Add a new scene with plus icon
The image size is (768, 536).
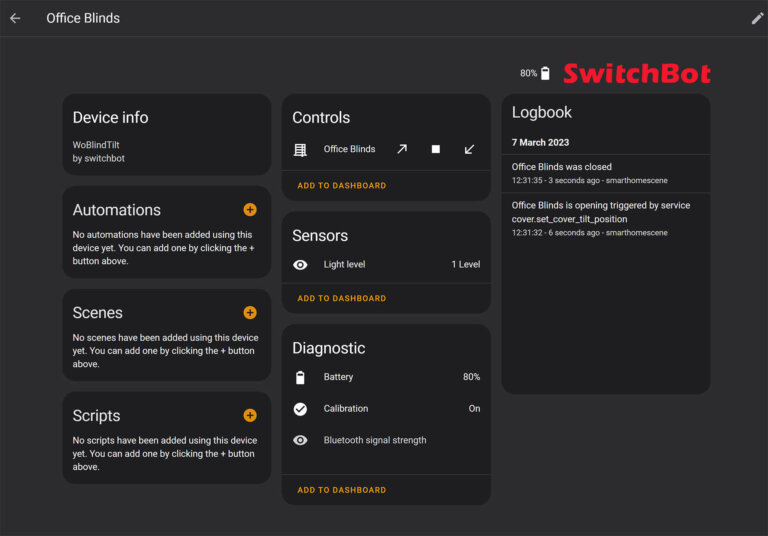[x=250, y=312]
